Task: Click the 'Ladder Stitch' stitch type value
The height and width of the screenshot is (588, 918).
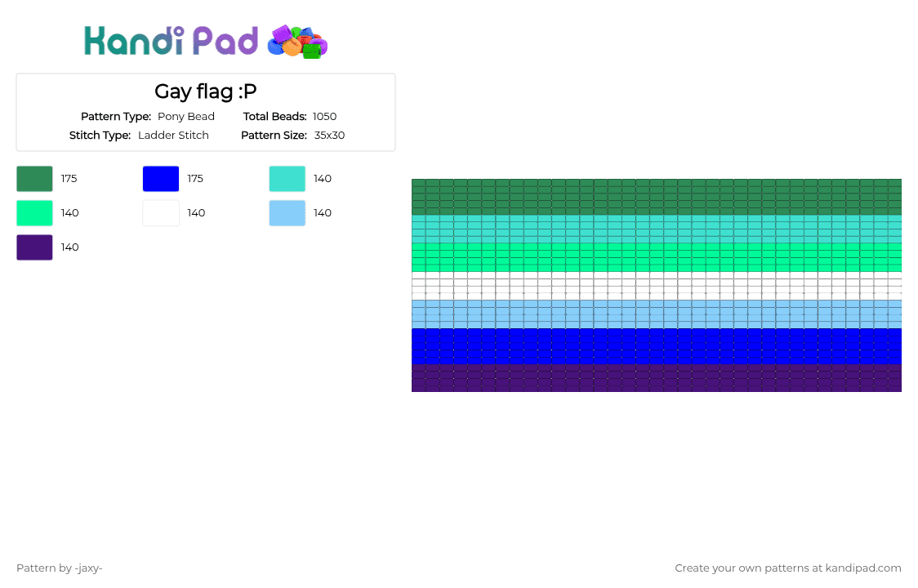Action: point(173,136)
